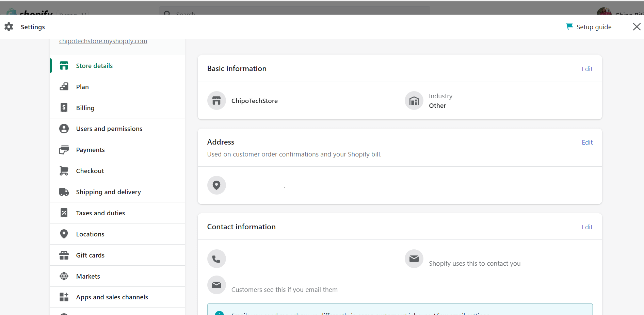Viewport: 644px width, 315px height.
Task: Click the Plan icon in sidebar
Action: [64, 87]
